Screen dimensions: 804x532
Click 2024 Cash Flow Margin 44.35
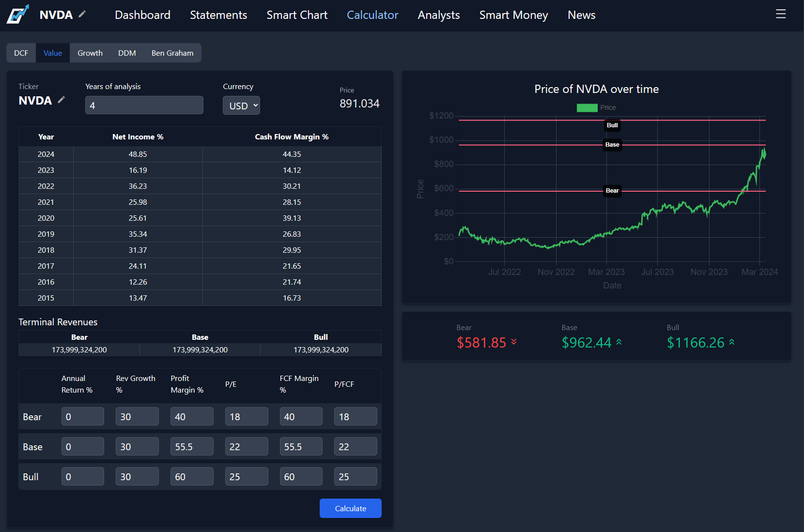292,154
